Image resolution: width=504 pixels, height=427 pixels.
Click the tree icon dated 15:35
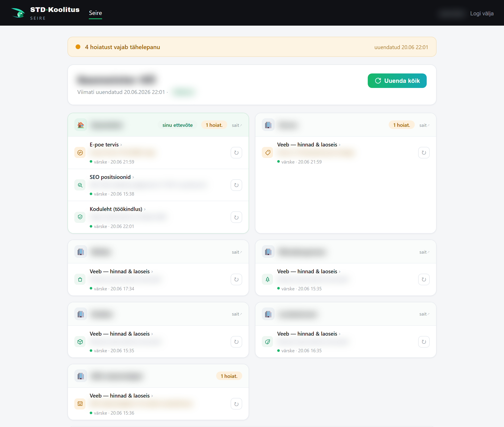[268, 279]
